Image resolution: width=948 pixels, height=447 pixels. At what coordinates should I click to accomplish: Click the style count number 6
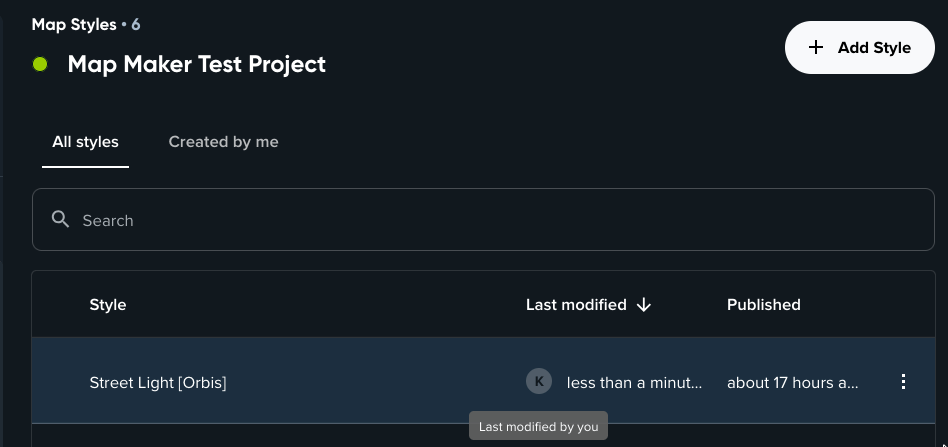tap(136, 24)
